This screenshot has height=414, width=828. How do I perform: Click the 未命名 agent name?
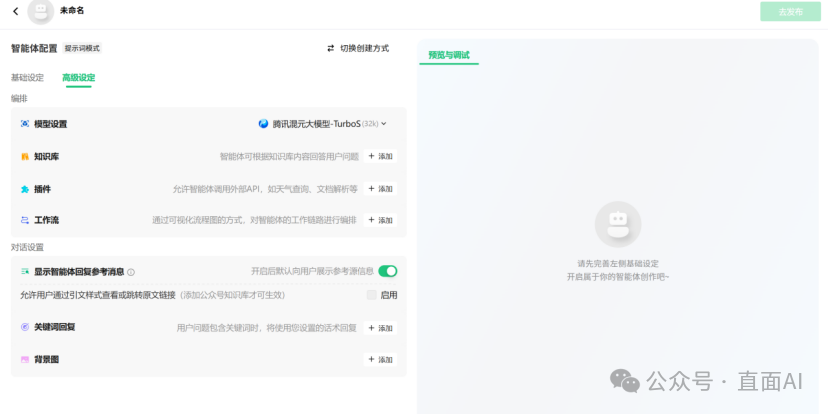tap(72, 11)
